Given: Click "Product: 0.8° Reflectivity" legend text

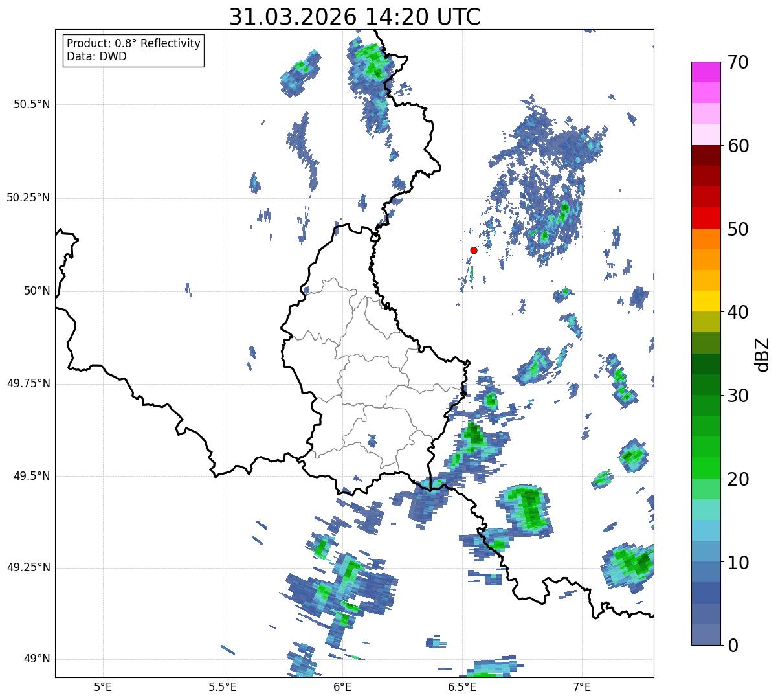Looking at the screenshot, I should coord(134,43).
